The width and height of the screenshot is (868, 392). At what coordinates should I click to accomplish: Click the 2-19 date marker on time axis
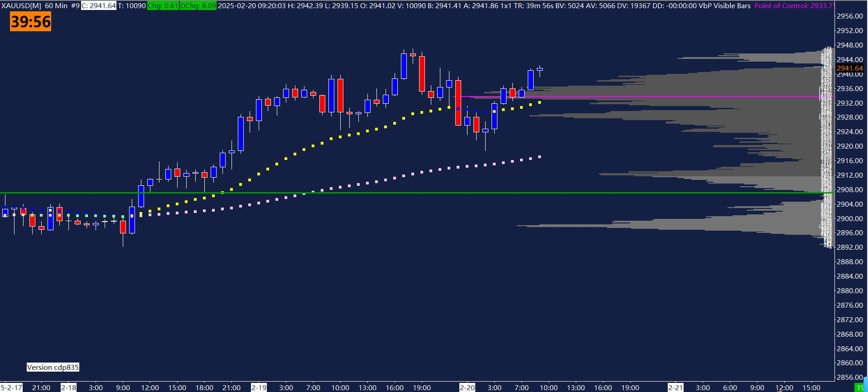coord(259,388)
